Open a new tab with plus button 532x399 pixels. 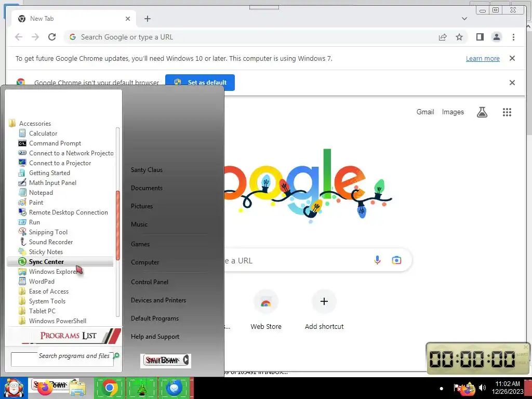tap(147, 19)
